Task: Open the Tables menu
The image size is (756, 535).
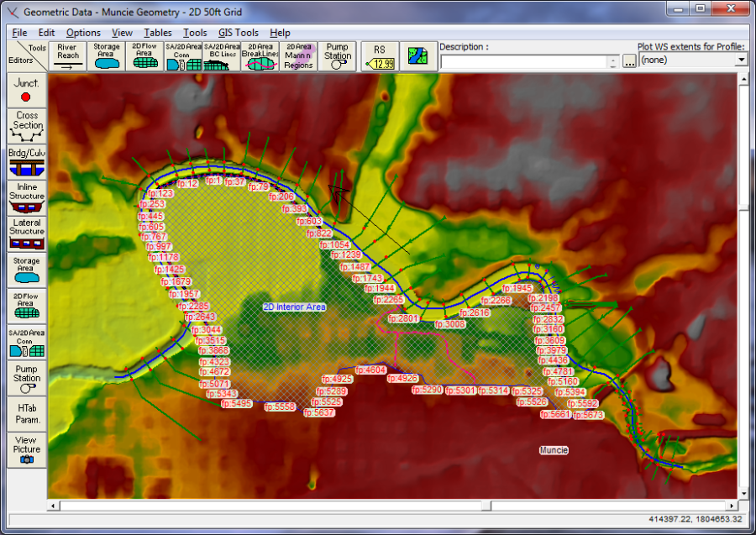Action: tap(160, 33)
